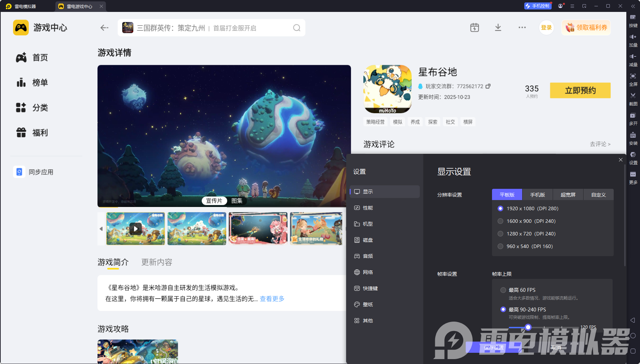Viewport: 640px width, 364px height.
Task: Switch to the 手机版 resolution tab
Action: coord(538,195)
